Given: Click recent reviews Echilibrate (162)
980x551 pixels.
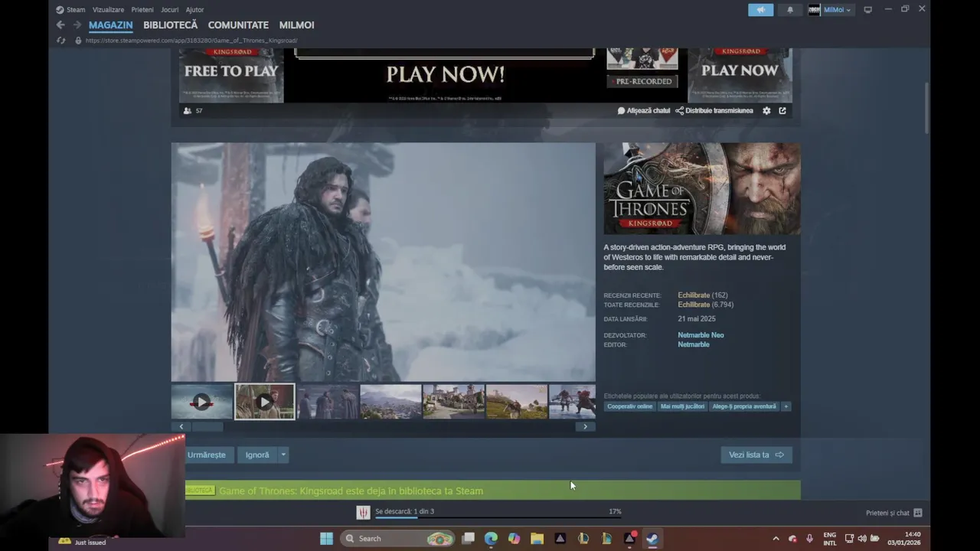Looking at the screenshot, I should (x=703, y=295).
